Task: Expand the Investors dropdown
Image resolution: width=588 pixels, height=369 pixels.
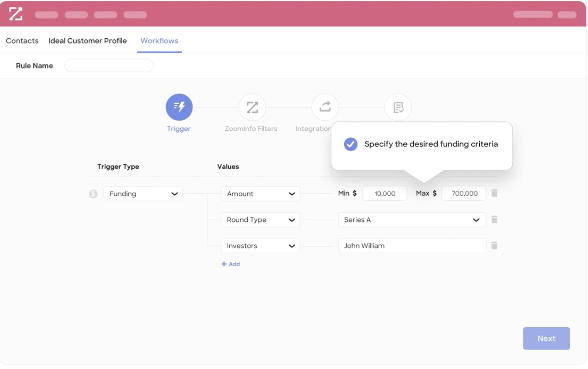Action: coord(261,246)
